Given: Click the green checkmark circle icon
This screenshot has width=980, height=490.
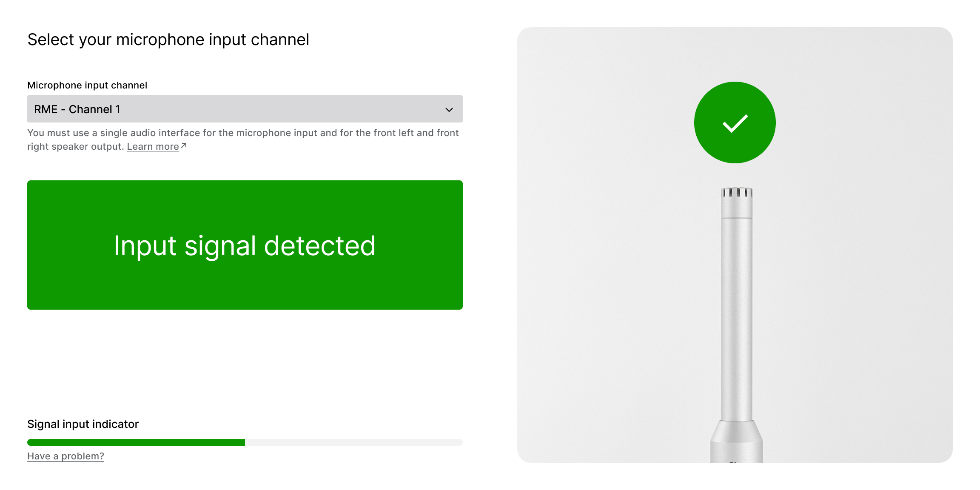Looking at the screenshot, I should tap(735, 122).
